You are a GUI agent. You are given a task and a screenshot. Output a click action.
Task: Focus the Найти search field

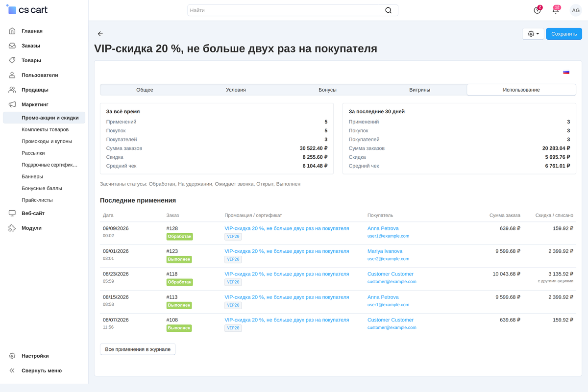pyautogui.click(x=293, y=10)
